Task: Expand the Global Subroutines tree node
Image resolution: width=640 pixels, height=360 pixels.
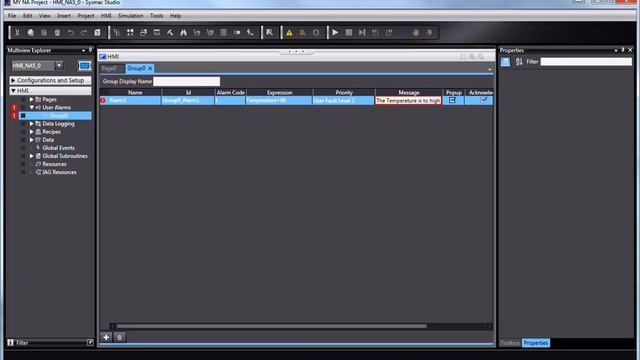Action: [31, 156]
